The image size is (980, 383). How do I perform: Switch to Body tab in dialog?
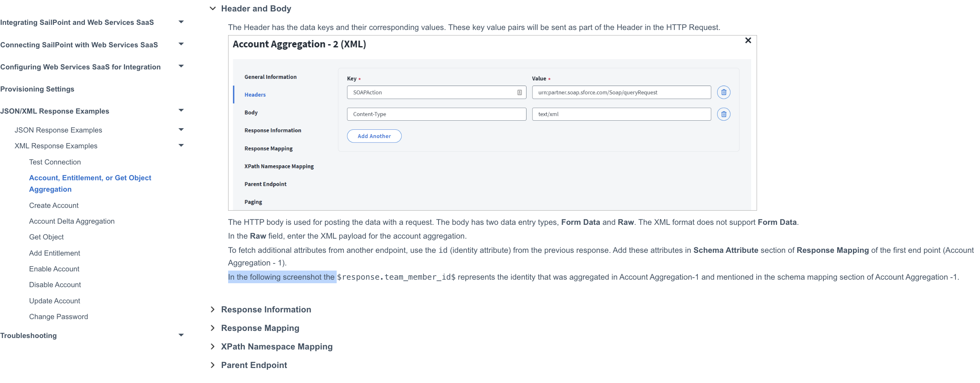point(251,112)
